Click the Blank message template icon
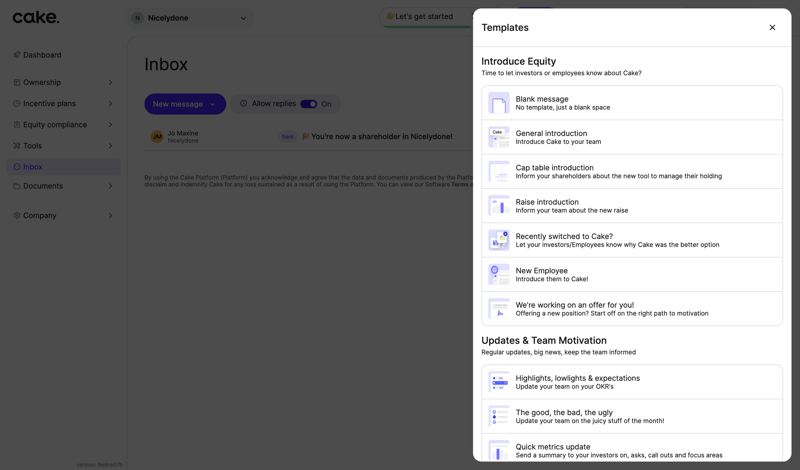The image size is (800, 470). (x=498, y=103)
